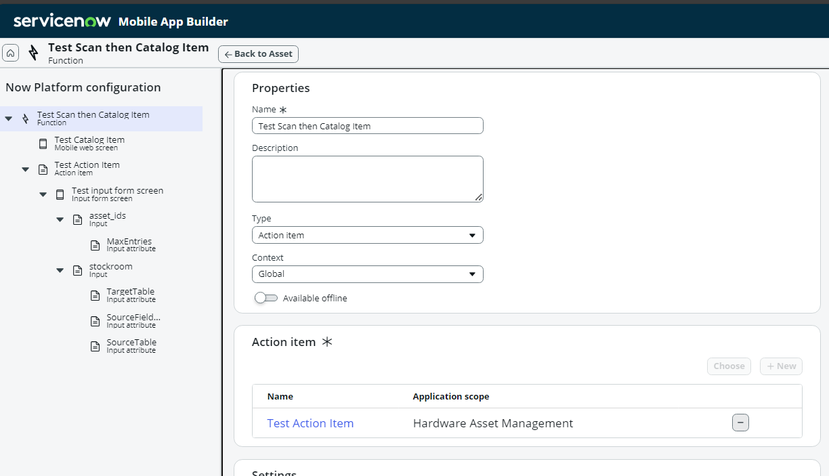Select function icon beside Test Scan tree row
This screenshot has height=476, width=829.
click(25, 118)
